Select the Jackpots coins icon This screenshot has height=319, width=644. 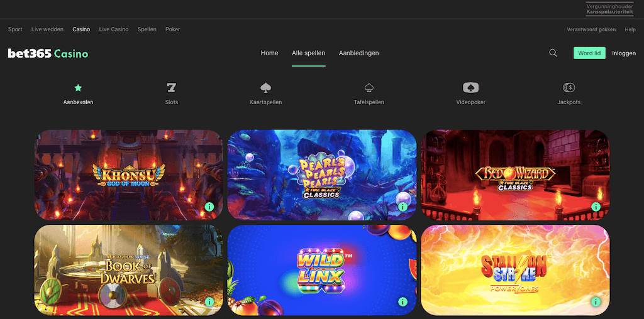pos(569,87)
